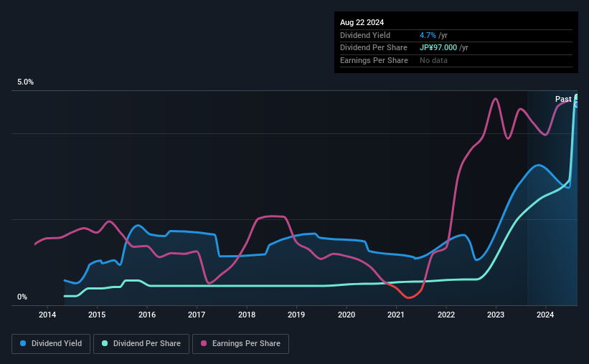This screenshot has width=589, height=364.
Task: Click the 2014 x-axis label
Action: pyautogui.click(x=47, y=315)
